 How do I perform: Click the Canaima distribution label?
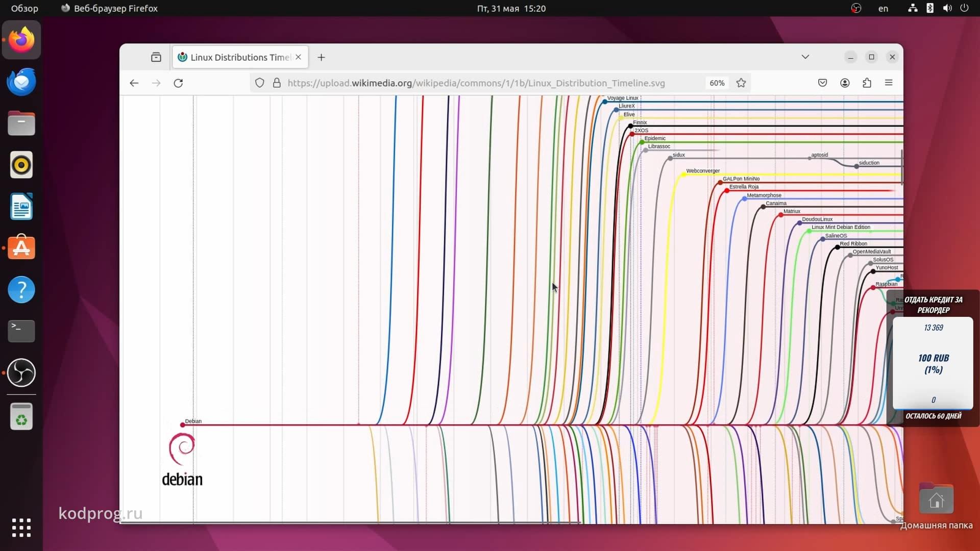776,203
